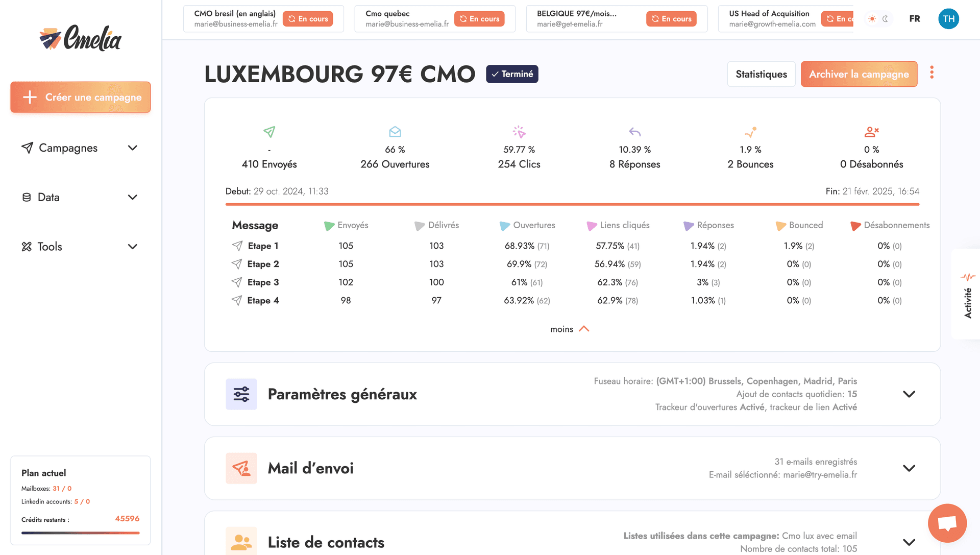
Task: Click the Etape 4 send icon
Action: 237,300
